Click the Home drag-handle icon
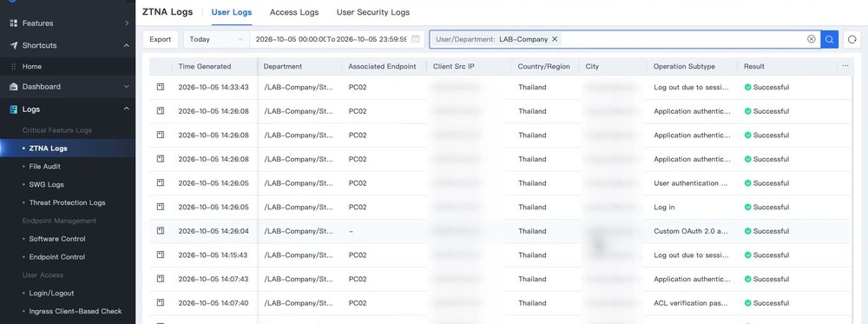Viewport: 868px width, 324px height. 14,67
